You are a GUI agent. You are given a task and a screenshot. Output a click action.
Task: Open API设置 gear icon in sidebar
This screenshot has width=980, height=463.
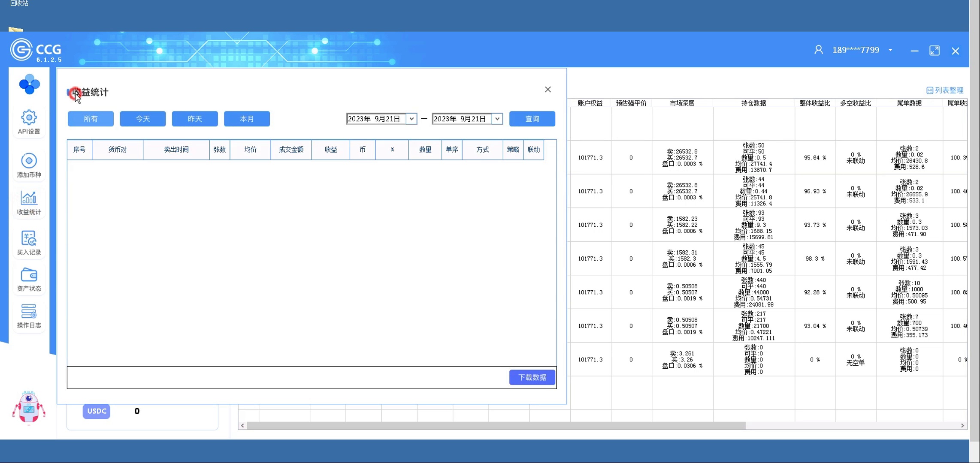(29, 117)
